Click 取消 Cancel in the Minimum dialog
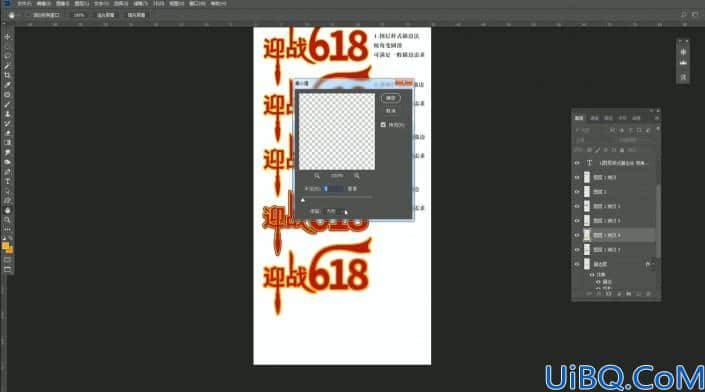This screenshot has width=705, height=392. coord(391,111)
